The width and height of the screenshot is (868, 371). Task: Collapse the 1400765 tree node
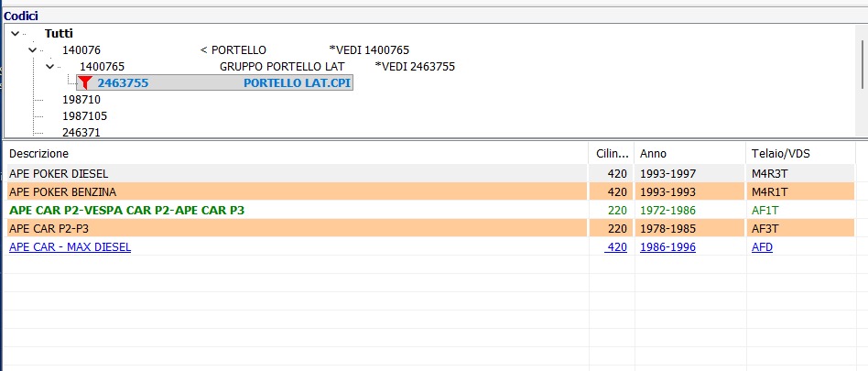(x=49, y=67)
